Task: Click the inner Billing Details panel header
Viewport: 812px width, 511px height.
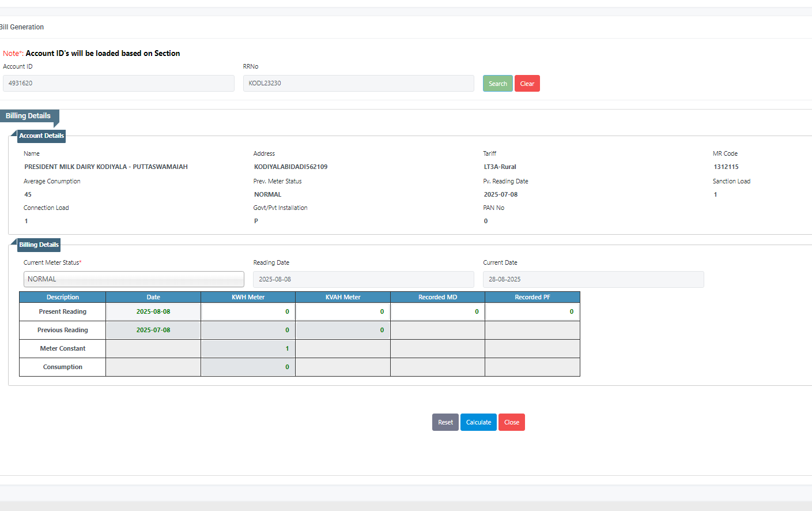Action: [39, 245]
